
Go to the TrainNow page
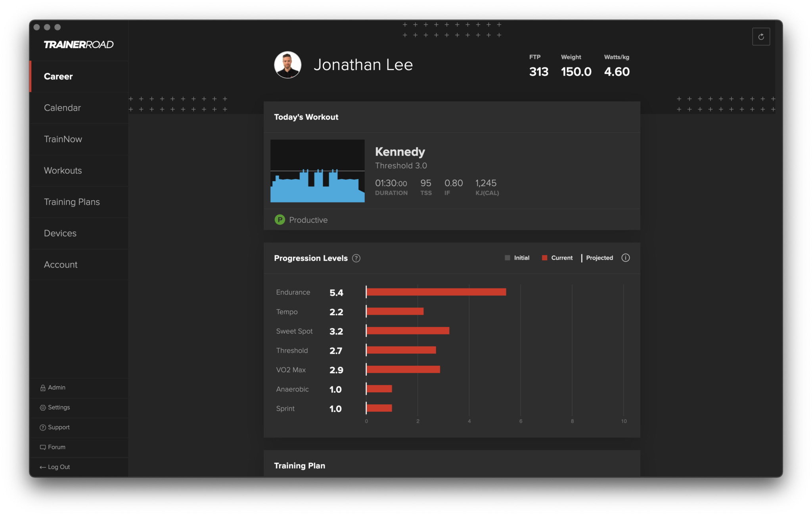(63, 139)
